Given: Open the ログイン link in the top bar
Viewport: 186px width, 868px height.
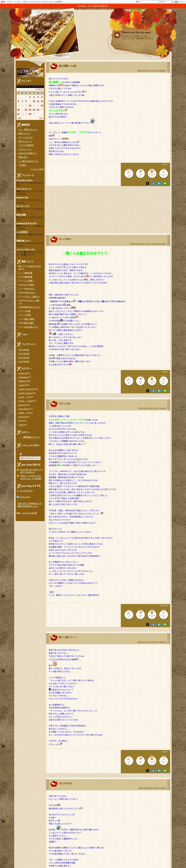Looking at the screenshot, I should [182, 2].
